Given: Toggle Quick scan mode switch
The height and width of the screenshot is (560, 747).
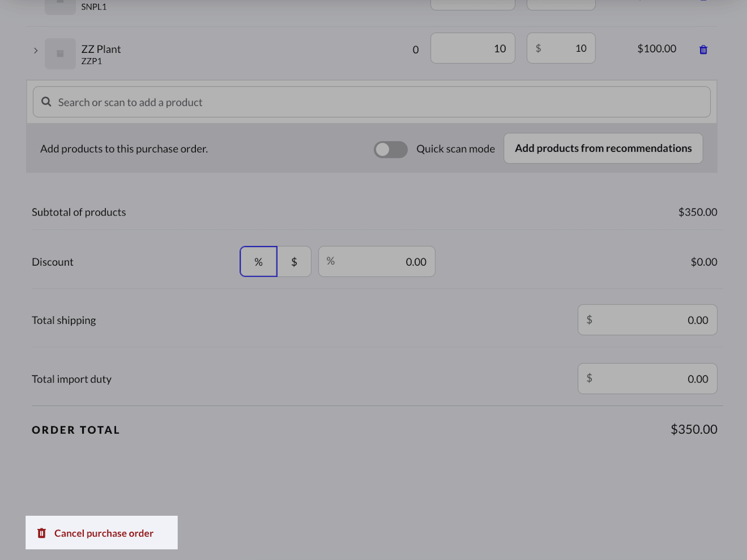Looking at the screenshot, I should 391,149.
